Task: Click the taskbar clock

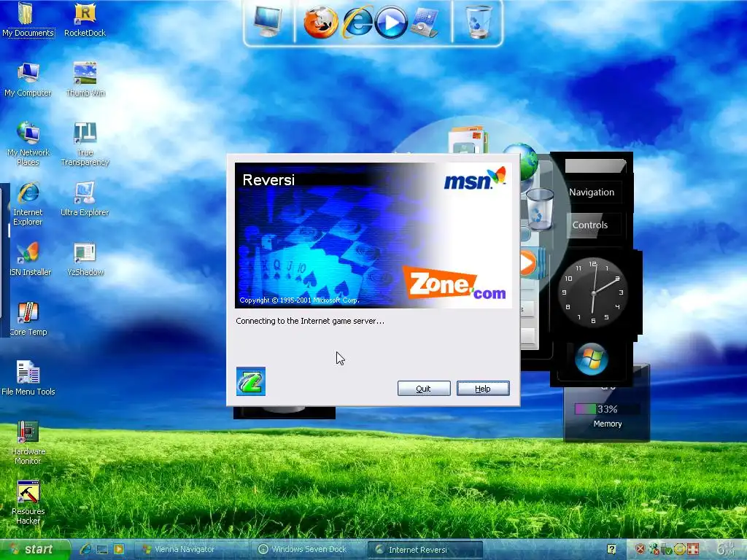Action: tap(727, 548)
